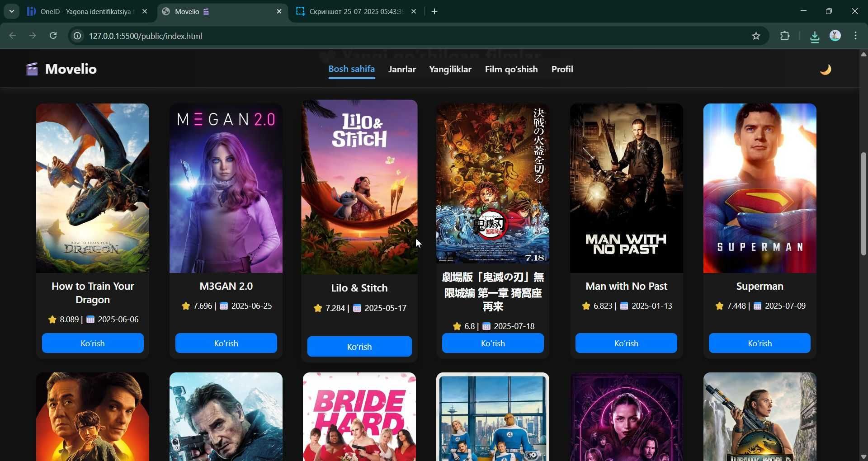
Task: Open browser extensions puzzle icon
Action: [x=785, y=36]
